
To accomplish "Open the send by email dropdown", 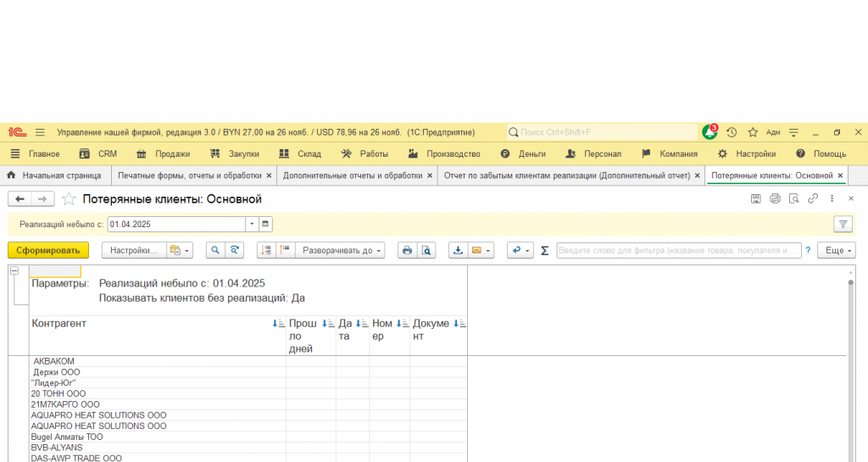I will click(x=481, y=250).
